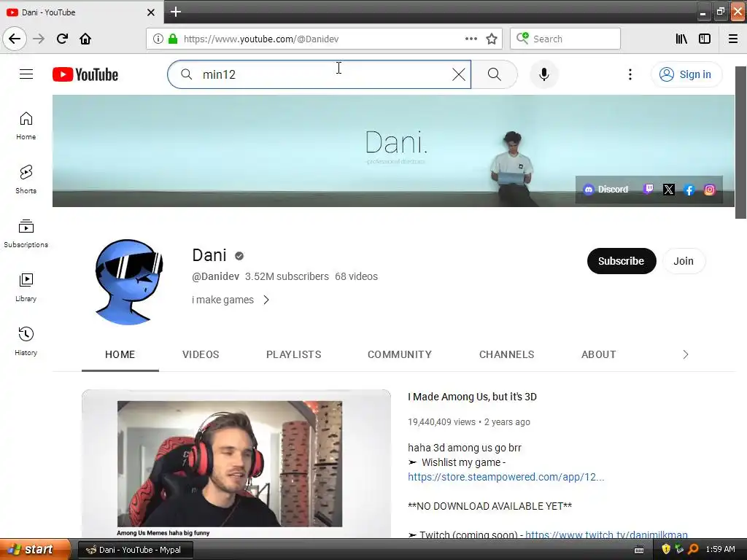Go to browser home page
Viewport: 747px width, 560px height.
click(x=85, y=39)
